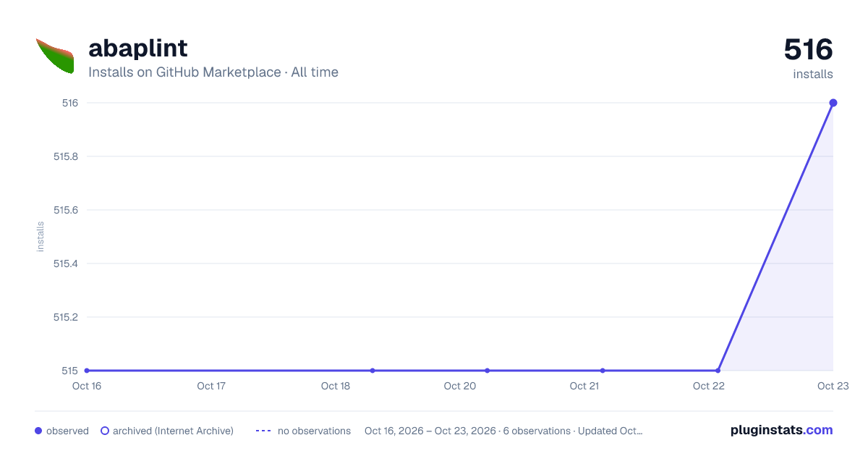Click the 'installs' caption under the 516 total
The image size is (868, 456).
point(813,74)
